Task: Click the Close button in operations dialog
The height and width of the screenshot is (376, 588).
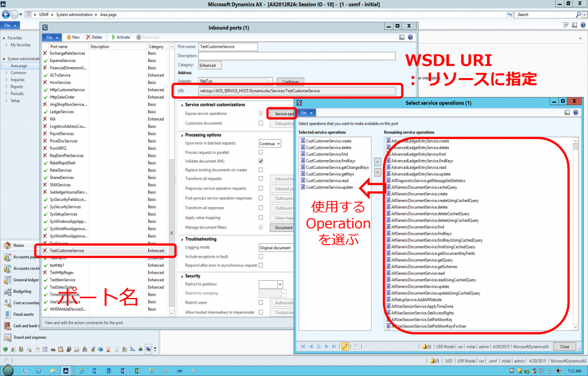Action: 564,346
